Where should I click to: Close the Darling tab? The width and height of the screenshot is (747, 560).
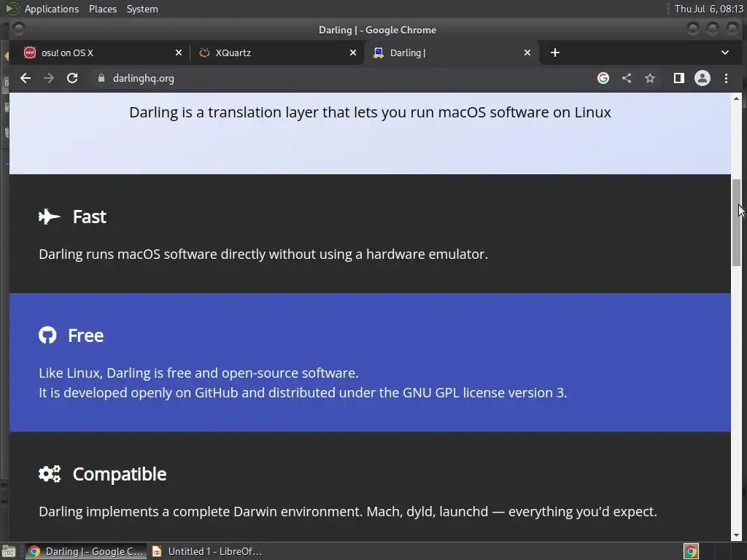click(527, 52)
